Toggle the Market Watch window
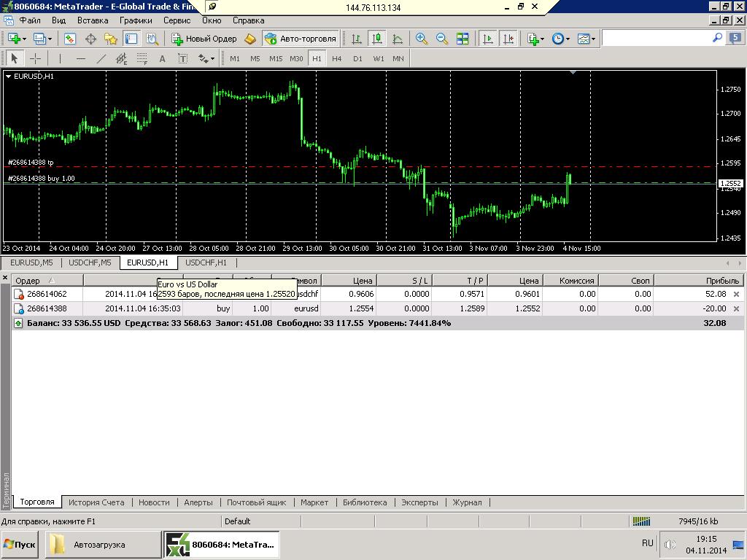Image resolution: width=747 pixels, height=560 pixels. tap(70, 39)
